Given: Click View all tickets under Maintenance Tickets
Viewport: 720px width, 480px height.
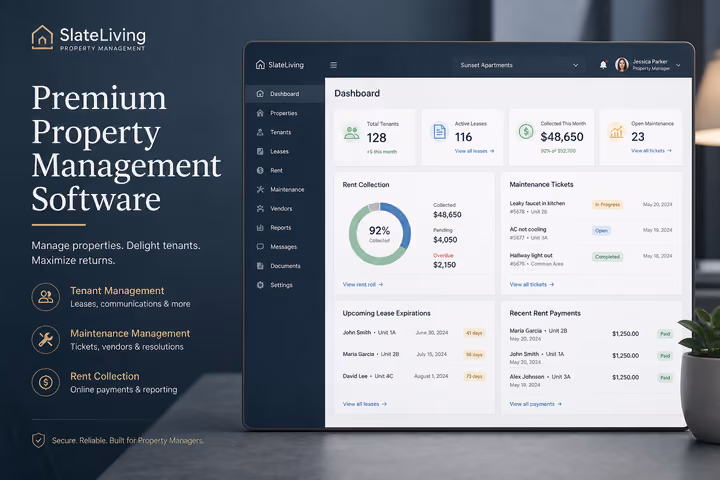Looking at the screenshot, I should pyautogui.click(x=532, y=285).
